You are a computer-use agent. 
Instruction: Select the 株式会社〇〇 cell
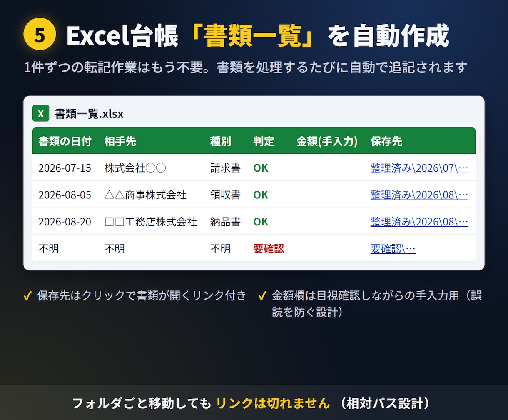(x=135, y=168)
